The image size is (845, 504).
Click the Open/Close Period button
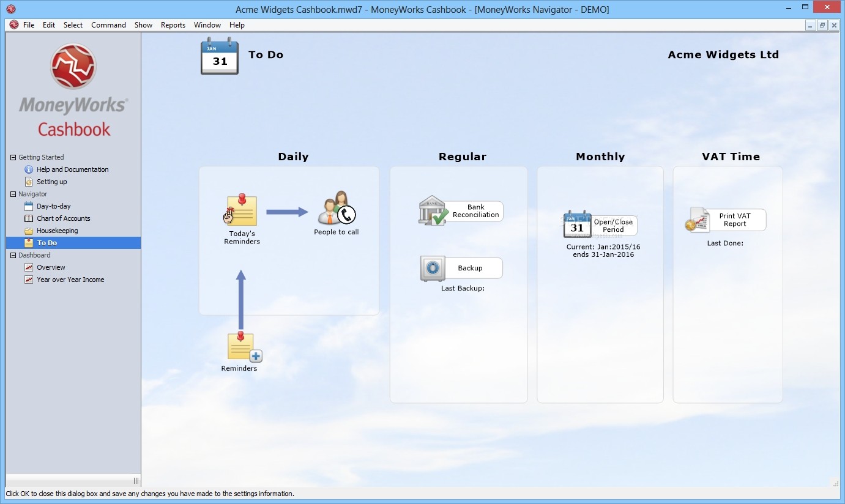click(x=613, y=226)
